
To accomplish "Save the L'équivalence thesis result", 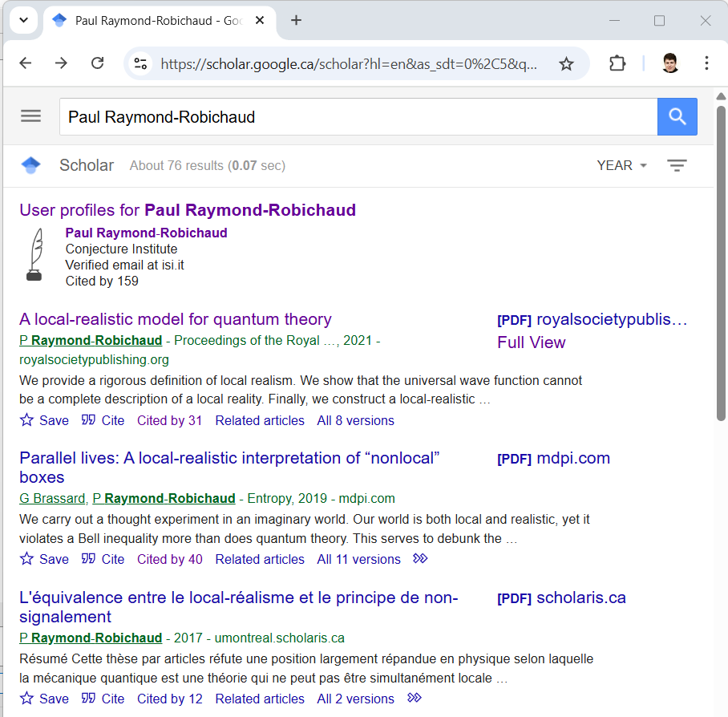I will (x=44, y=699).
